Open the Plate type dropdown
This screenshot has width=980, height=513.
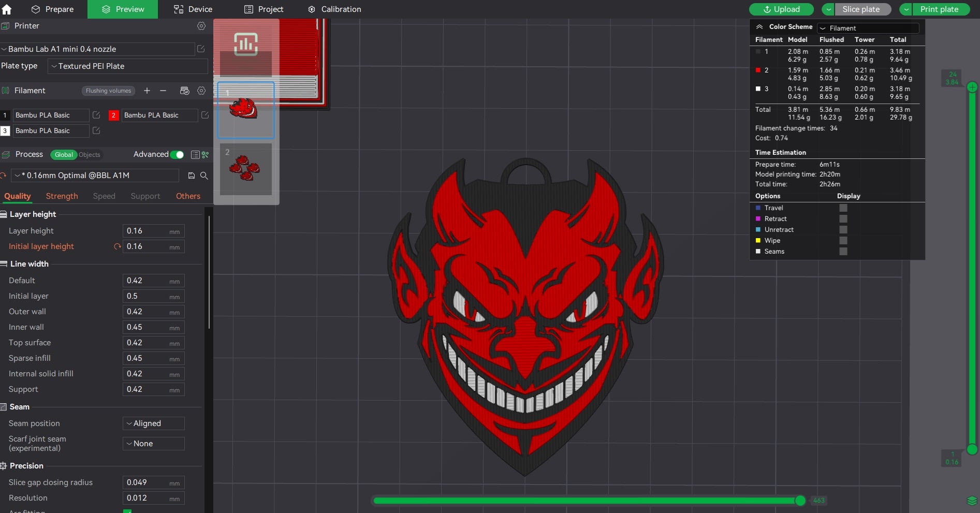click(x=128, y=66)
